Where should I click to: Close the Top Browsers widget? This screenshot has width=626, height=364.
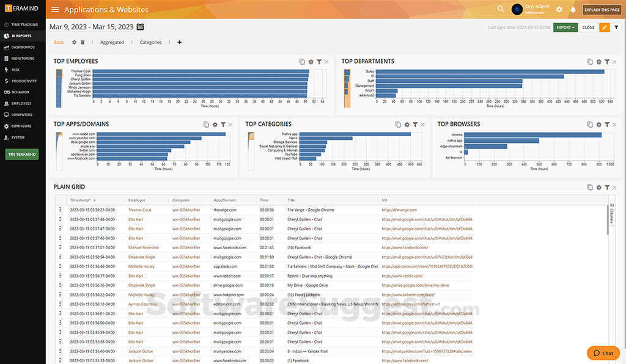(614, 125)
